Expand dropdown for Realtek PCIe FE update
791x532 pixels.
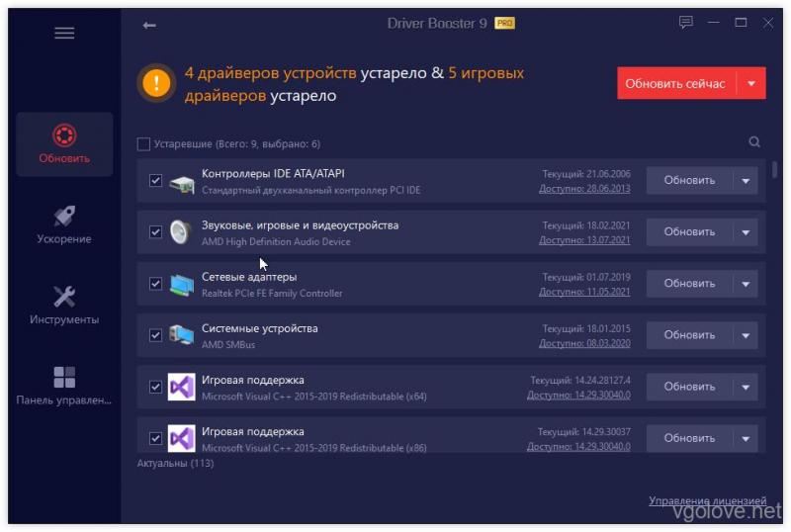pyautogui.click(x=746, y=284)
